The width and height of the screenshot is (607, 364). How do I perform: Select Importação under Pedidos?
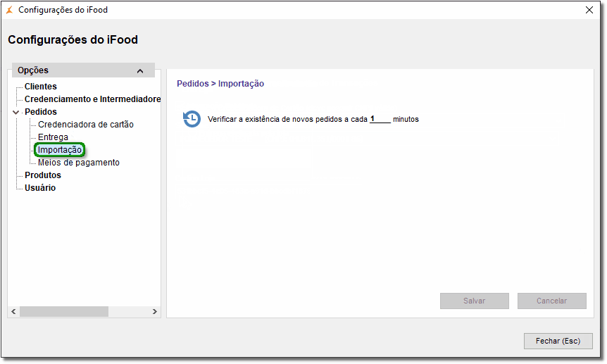point(60,150)
